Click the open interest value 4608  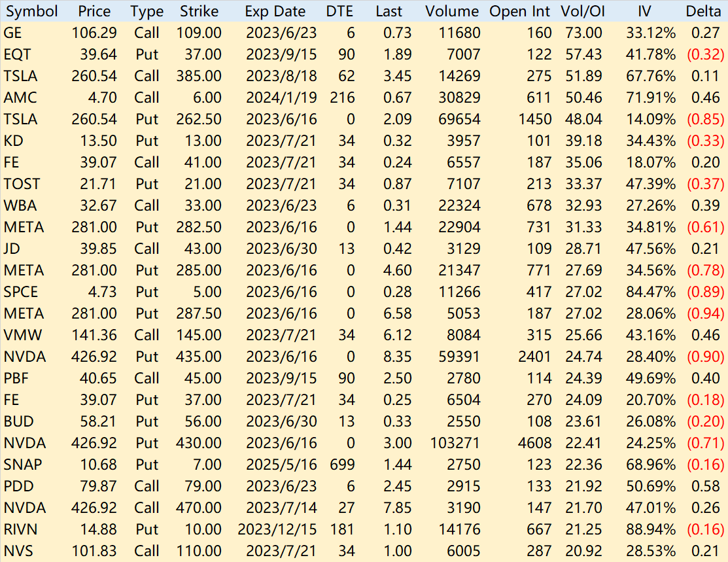pyautogui.click(x=535, y=443)
